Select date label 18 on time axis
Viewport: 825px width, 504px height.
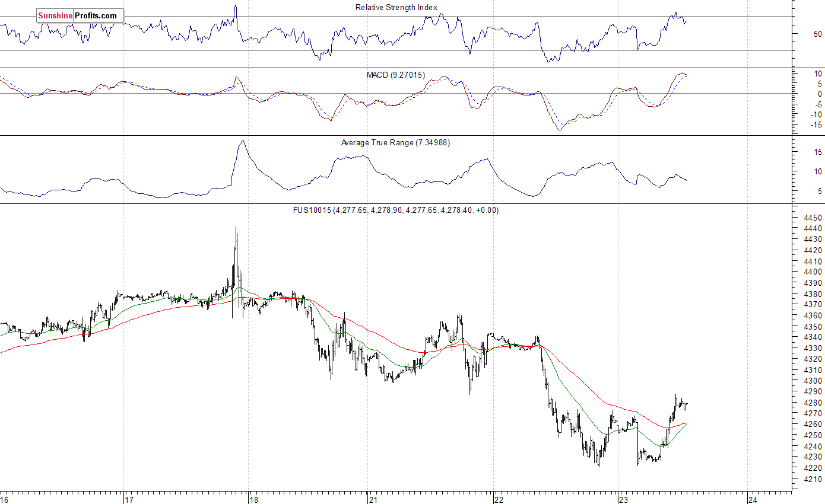pyautogui.click(x=254, y=499)
